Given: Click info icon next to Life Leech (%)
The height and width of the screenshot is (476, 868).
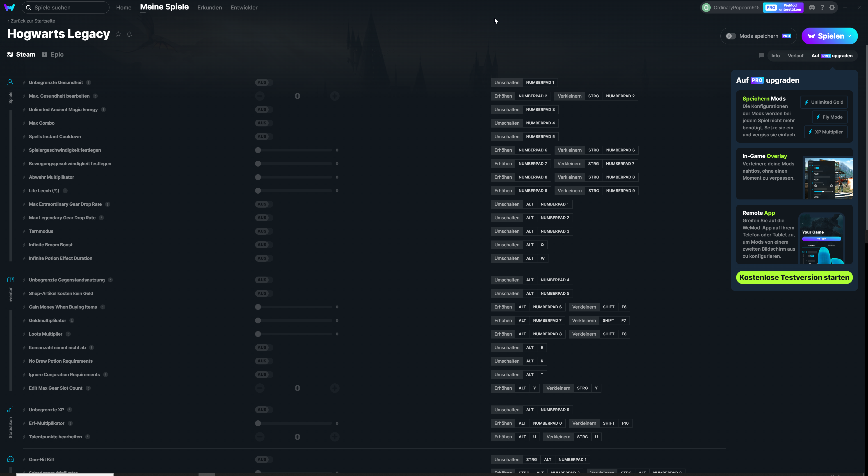Looking at the screenshot, I should click(65, 191).
